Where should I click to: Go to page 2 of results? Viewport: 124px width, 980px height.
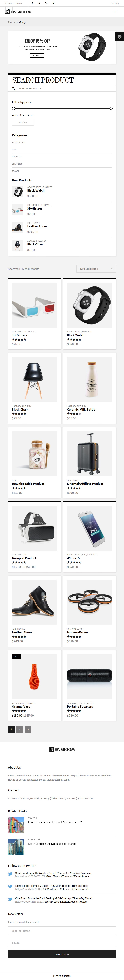pyautogui.click(x=20, y=729)
